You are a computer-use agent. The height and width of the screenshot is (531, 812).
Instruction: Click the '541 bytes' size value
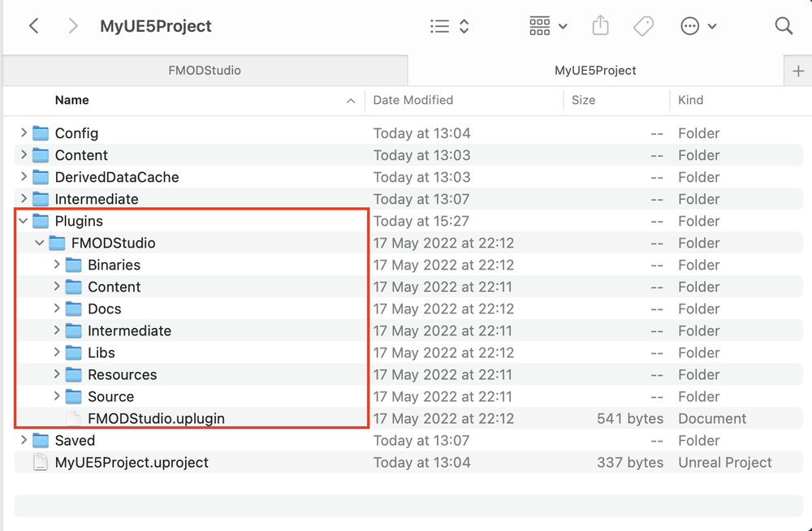click(x=630, y=419)
